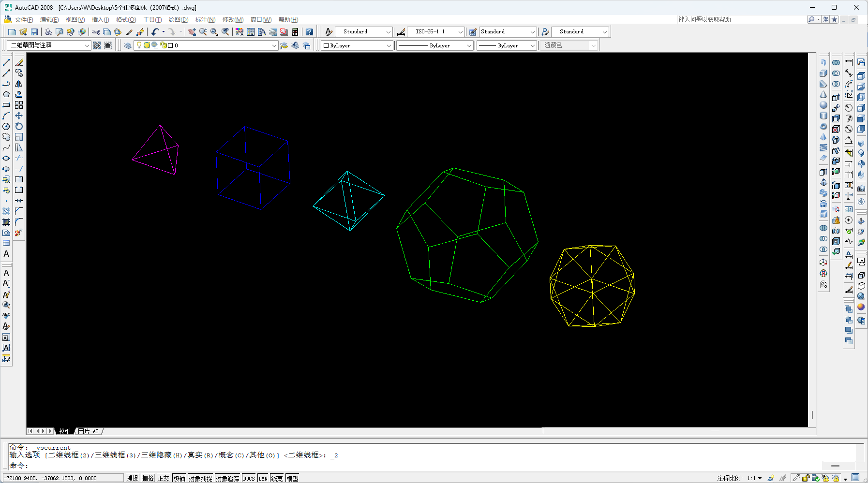The height and width of the screenshot is (483, 868).
Task: Open the Standard text style dropdown
Action: (364, 32)
